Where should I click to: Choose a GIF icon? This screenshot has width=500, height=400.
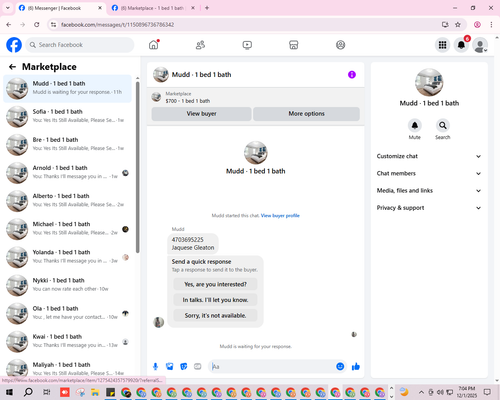coord(198,367)
